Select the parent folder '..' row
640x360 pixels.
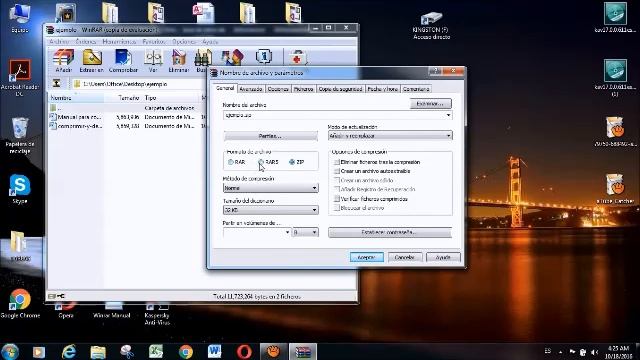click(x=127, y=108)
